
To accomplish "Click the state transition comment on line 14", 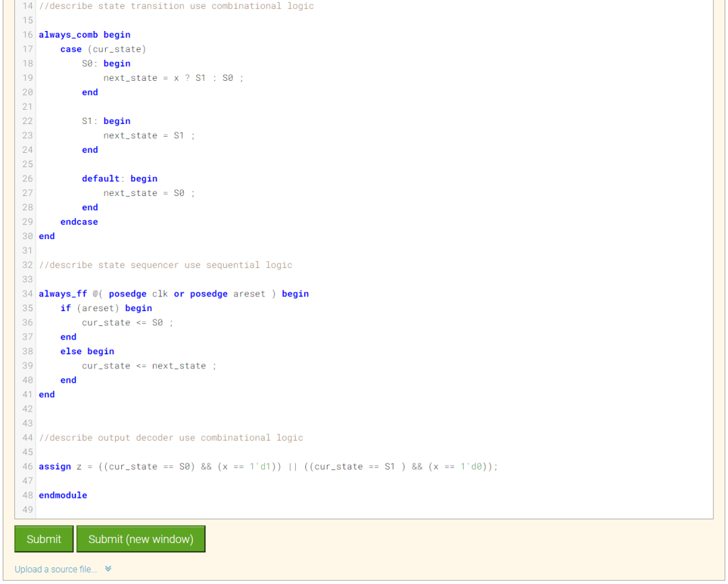I will click(x=169, y=6).
